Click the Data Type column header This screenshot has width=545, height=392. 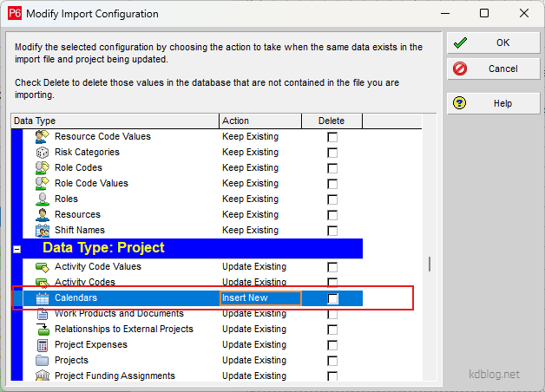tap(115, 121)
